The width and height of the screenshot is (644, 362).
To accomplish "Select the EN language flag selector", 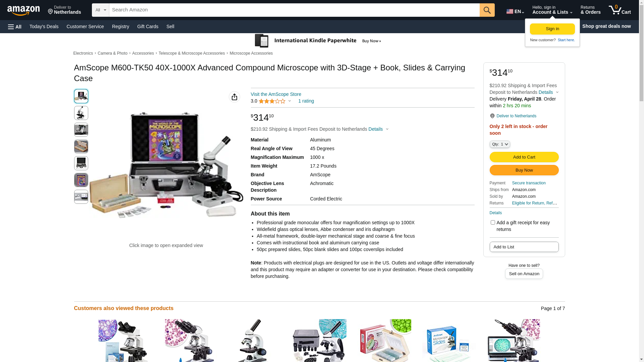I will tap(515, 11).
